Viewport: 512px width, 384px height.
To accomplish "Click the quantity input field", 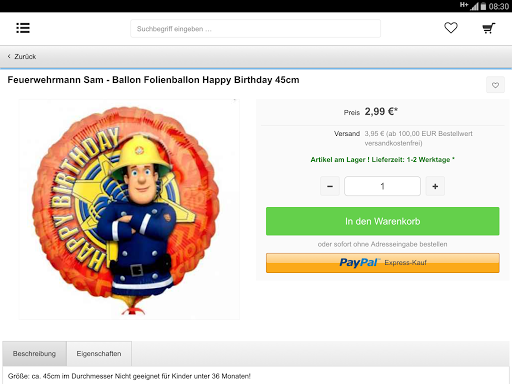I will 382,186.
